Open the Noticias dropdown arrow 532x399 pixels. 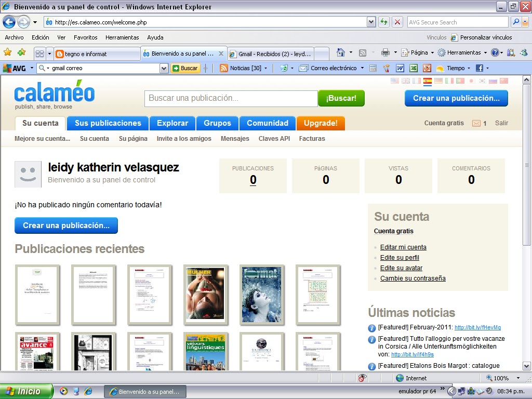coord(265,68)
